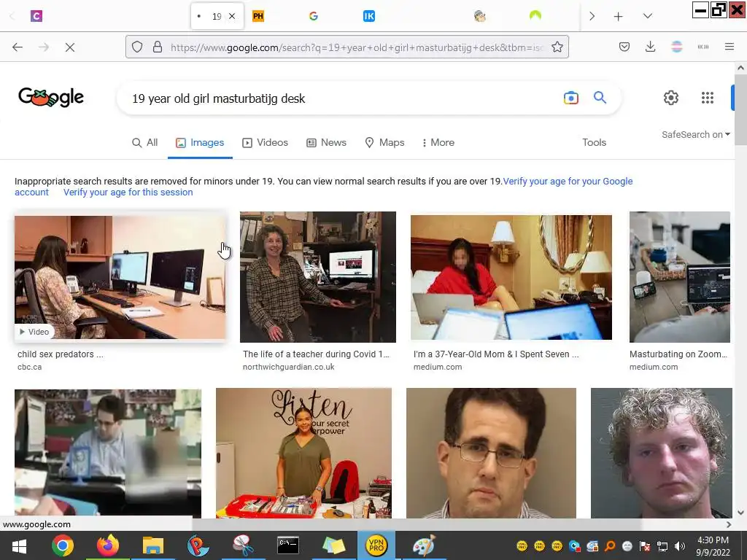This screenshot has width=747, height=560.
Task: Click the blue magnifier search button
Action: [x=600, y=98]
